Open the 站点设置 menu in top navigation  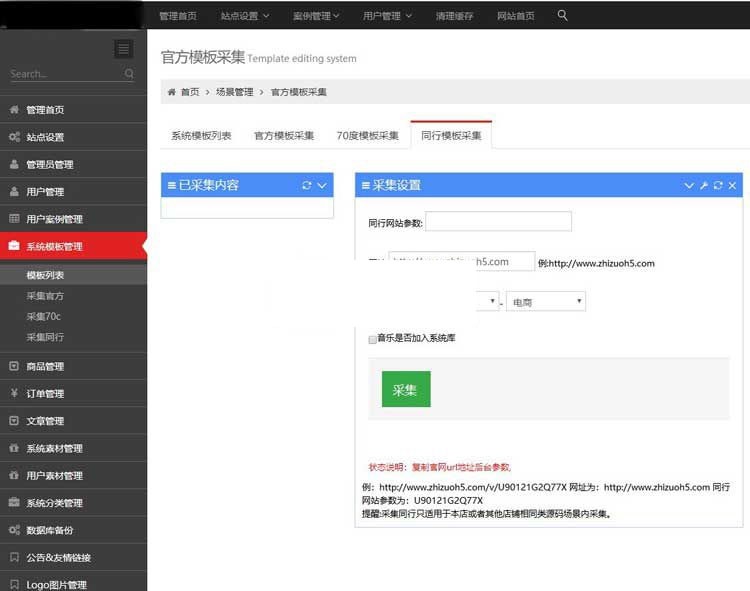coord(245,16)
